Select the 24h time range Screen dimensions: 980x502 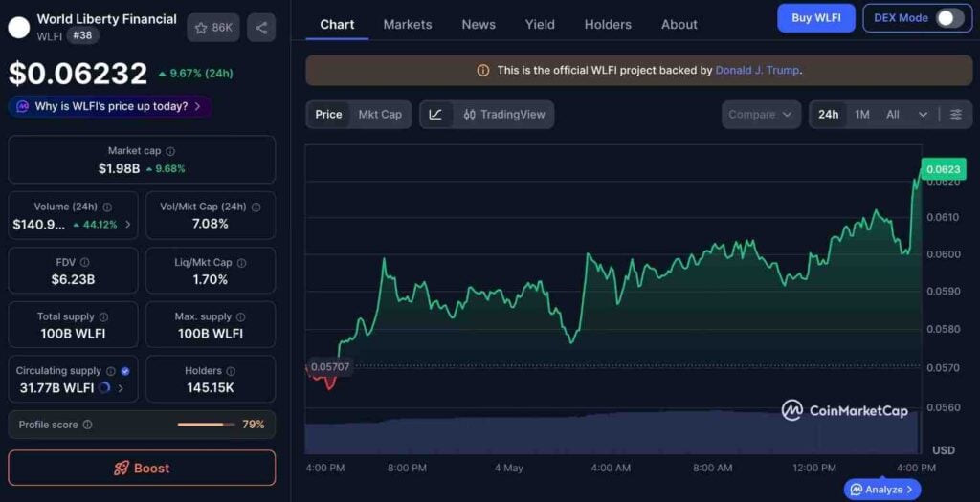click(828, 114)
